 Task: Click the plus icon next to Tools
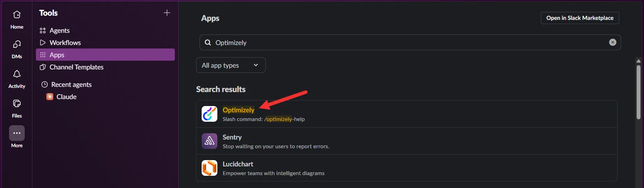pos(167,13)
